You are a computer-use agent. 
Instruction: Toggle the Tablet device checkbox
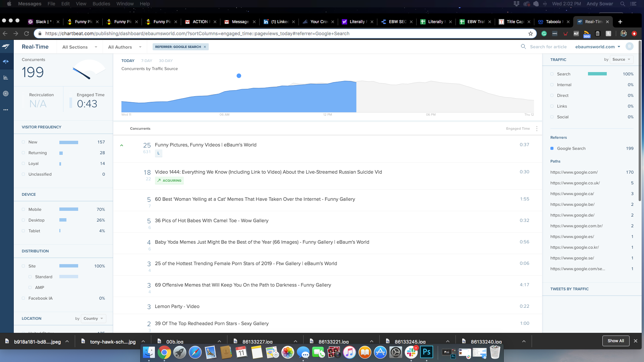coord(23,231)
